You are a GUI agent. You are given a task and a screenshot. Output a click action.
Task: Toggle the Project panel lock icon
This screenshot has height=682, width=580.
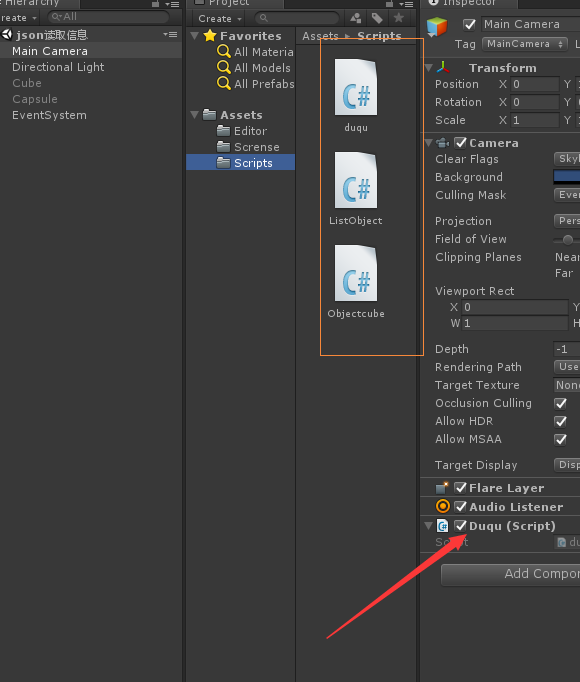click(x=389, y=3)
